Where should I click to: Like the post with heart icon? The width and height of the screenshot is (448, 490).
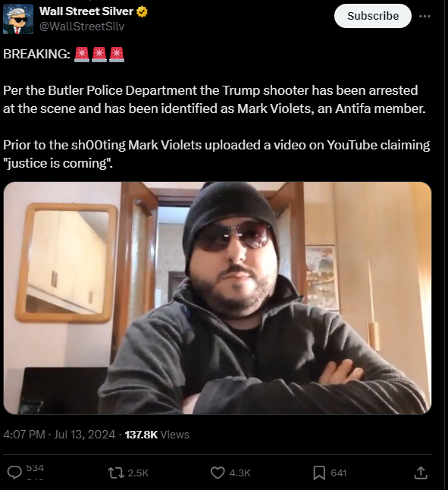pos(218,473)
